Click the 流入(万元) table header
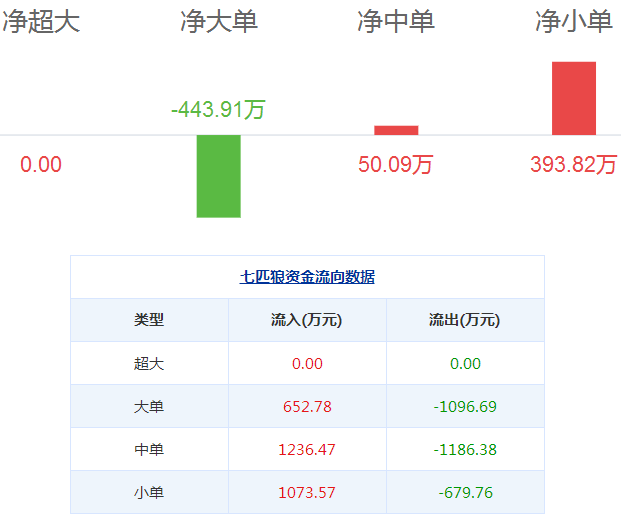The height and width of the screenshot is (515, 621). point(307,320)
